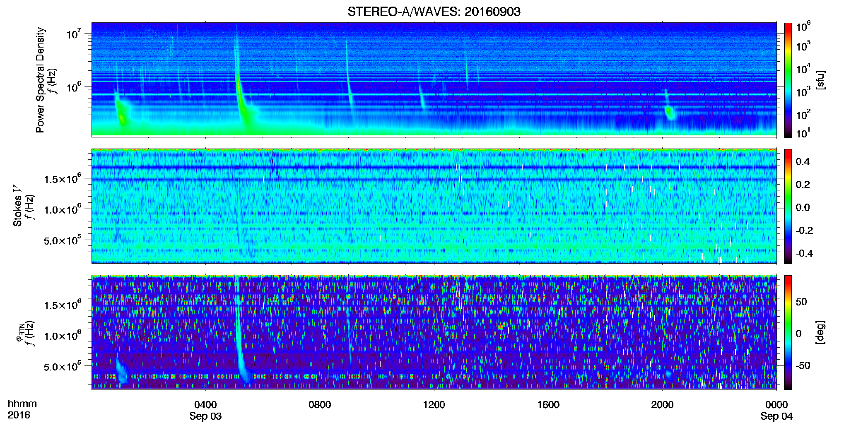Click the 0800 time tick label
Screen dimensions: 868x447
[320, 405]
